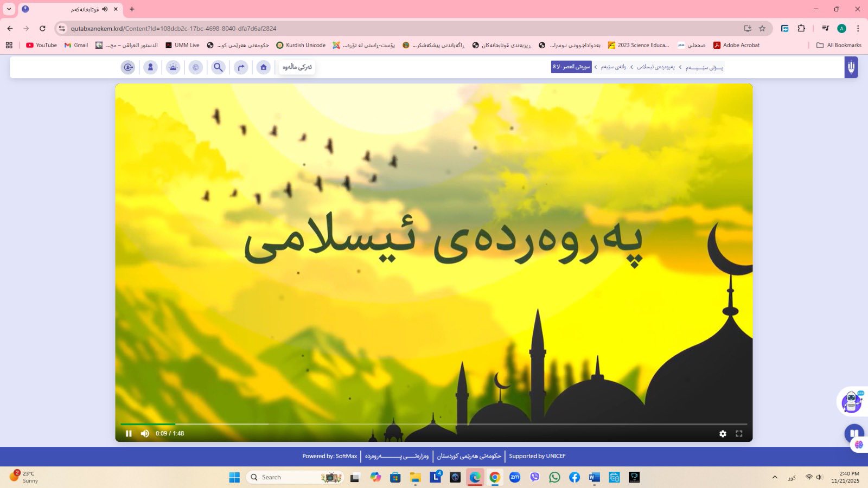The width and height of the screenshot is (868, 488).
Task: Mute the video volume
Action: click(x=145, y=433)
